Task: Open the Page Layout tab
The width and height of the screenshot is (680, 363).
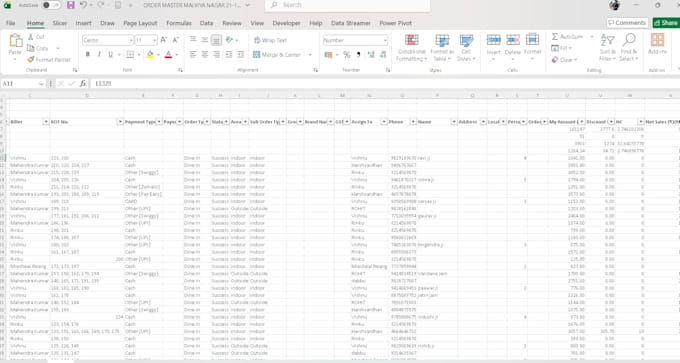Action: click(x=140, y=23)
